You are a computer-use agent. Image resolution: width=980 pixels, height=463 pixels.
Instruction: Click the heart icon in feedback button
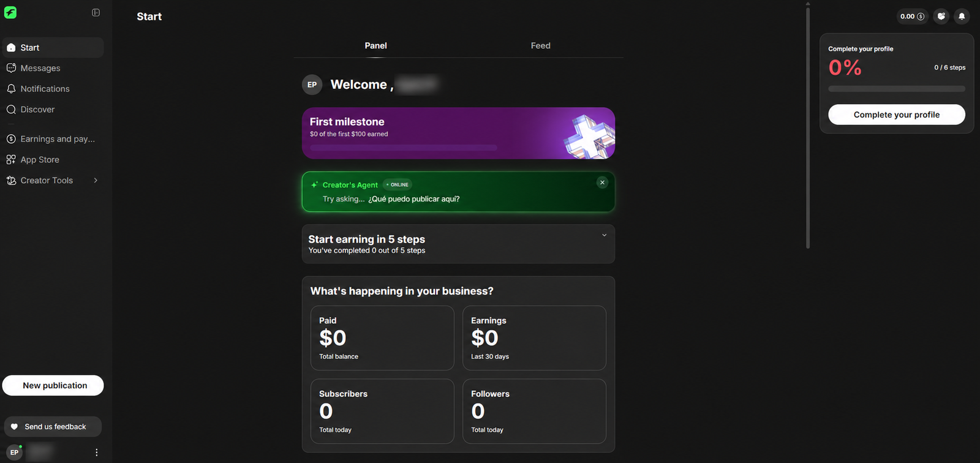pos(15,427)
